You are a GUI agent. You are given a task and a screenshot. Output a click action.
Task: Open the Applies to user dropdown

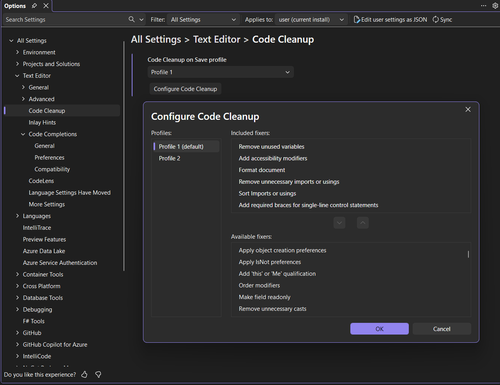311,20
